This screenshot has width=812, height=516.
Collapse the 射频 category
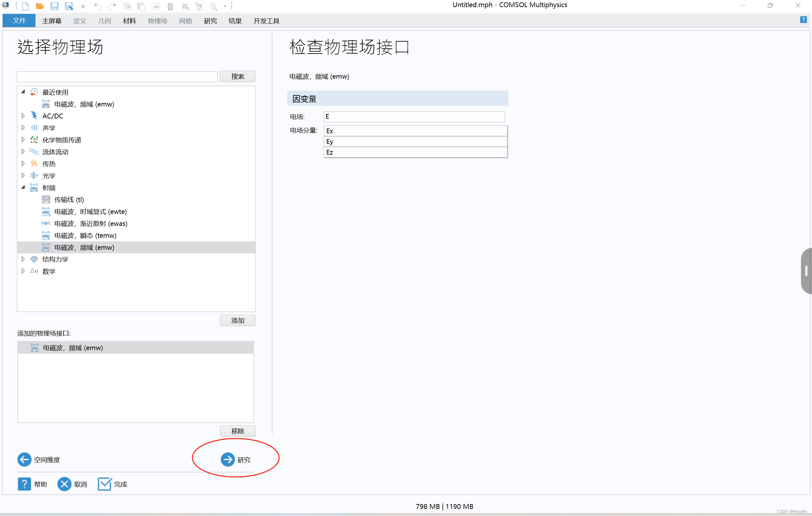point(23,187)
